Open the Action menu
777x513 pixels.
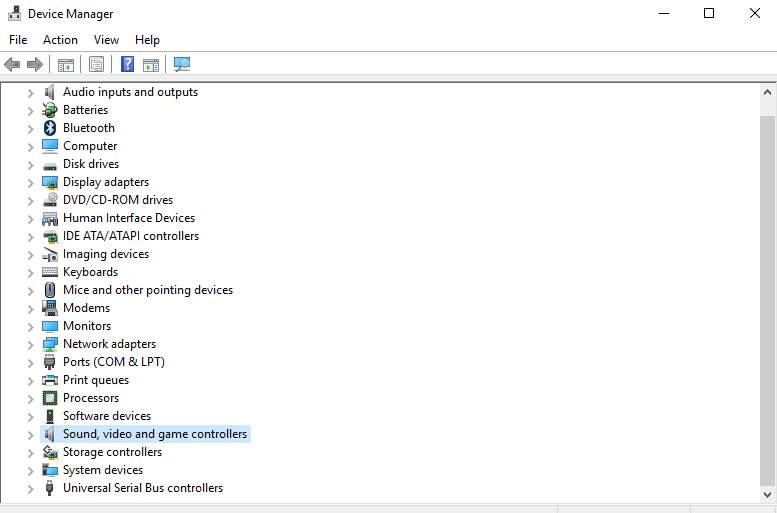(x=60, y=40)
